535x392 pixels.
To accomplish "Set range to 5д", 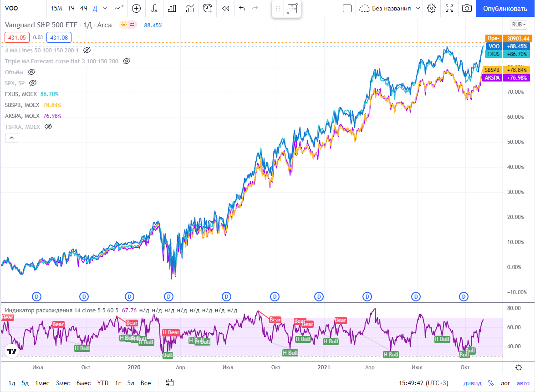I will pyautogui.click(x=25, y=383).
